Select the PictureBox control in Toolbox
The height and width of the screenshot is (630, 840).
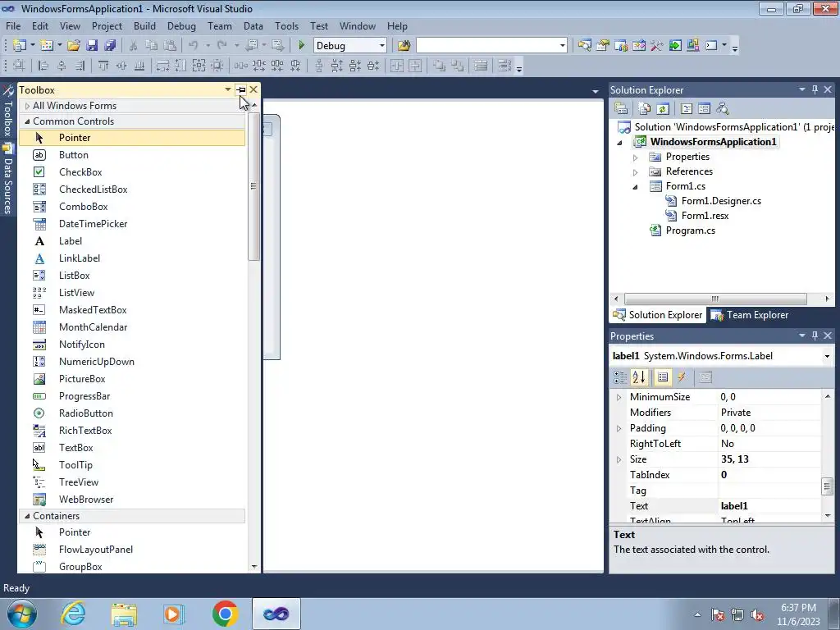coord(132,379)
